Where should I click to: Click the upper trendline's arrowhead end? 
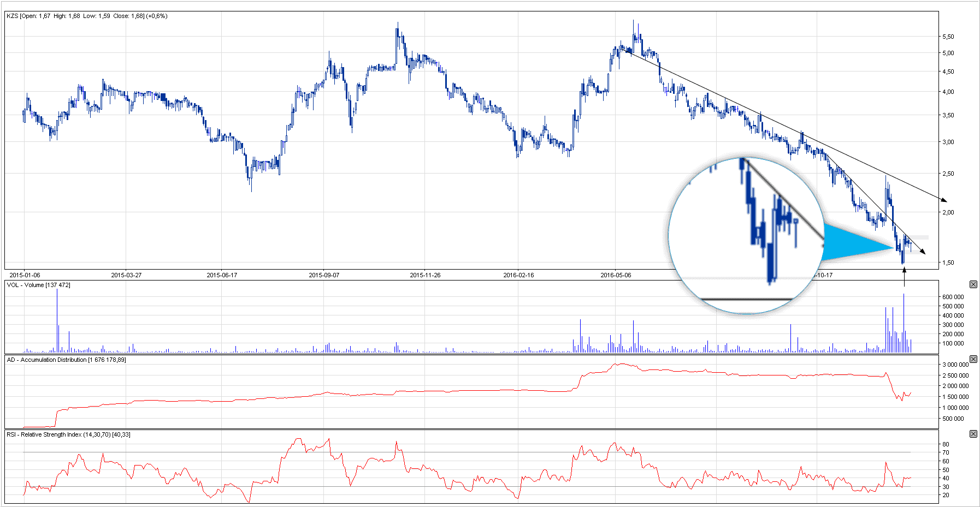point(943,200)
